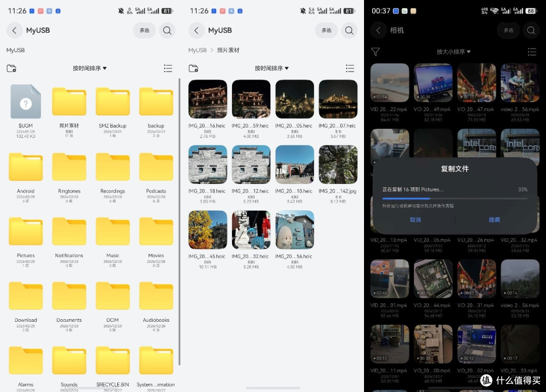Image resolution: width=546 pixels, height=392 pixels.
Task: Tap back arrow in middle MyUSB screen
Action: [x=196, y=30]
